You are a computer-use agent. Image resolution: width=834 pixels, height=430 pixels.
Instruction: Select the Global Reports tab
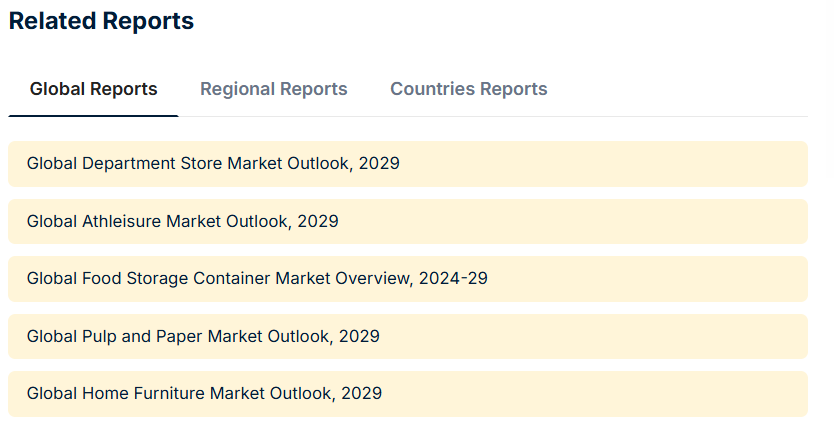[x=94, y=89]
